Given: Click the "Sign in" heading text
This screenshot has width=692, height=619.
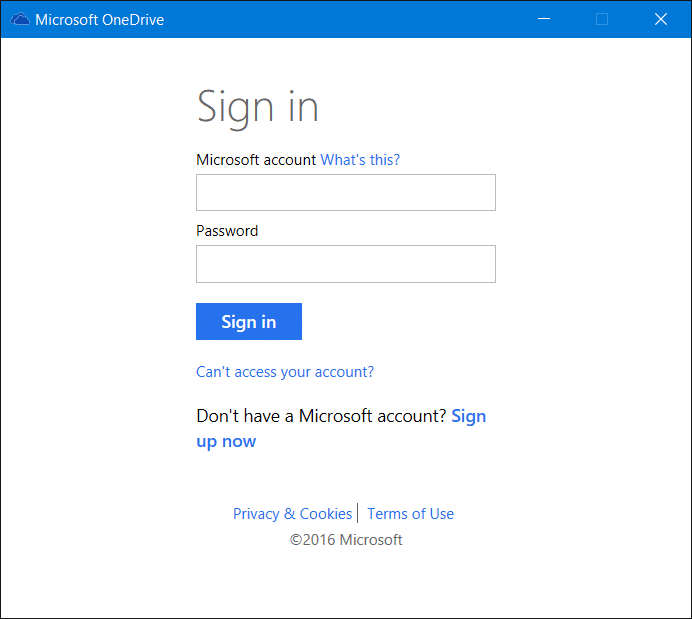Looking at the screenshot, I should pos(257,108).
